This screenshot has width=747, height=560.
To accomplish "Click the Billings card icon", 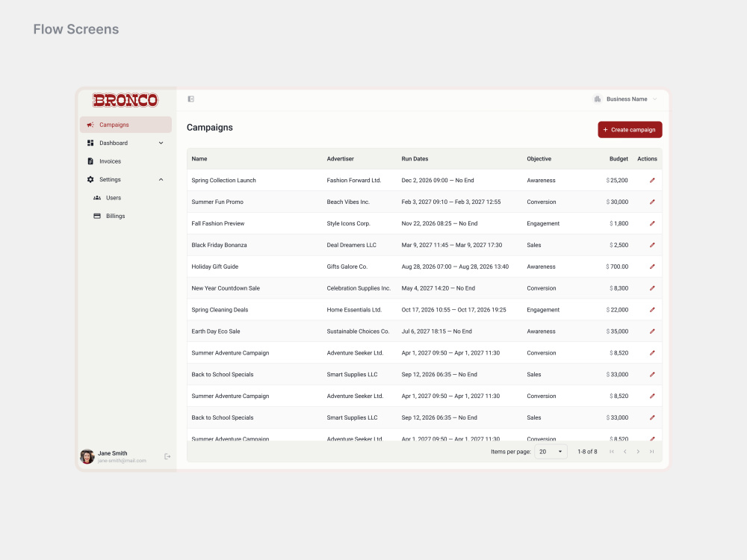I will [x=97, y=217].
